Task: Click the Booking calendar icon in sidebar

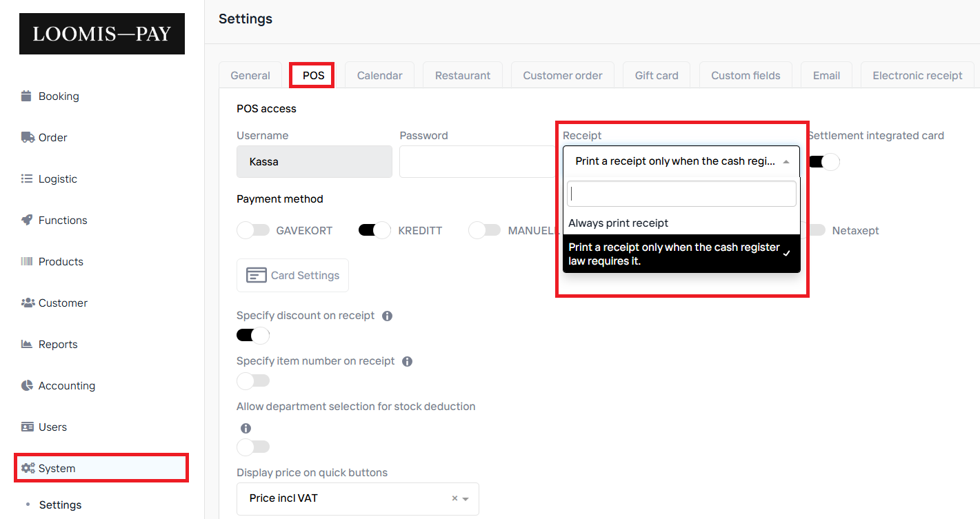Action: [x=27, y=96]
